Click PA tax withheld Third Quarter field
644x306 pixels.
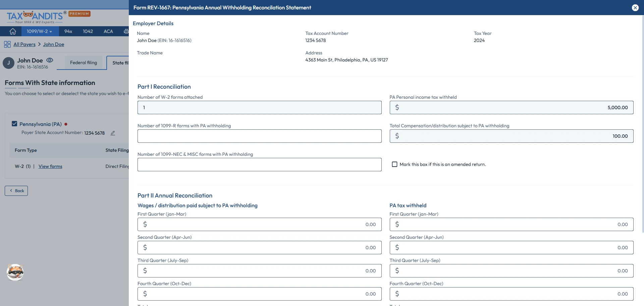(512, 271)
